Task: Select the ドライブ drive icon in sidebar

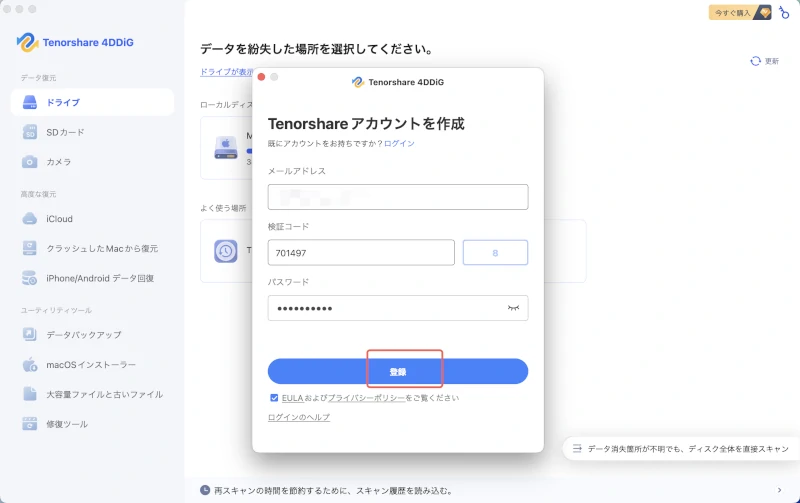Action: (30, 103)
